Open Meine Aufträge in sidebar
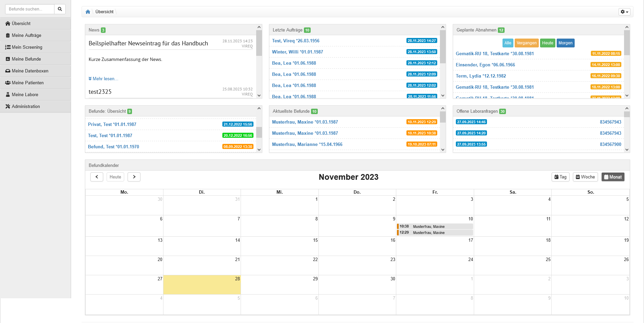644x323 pixels. 26,35
